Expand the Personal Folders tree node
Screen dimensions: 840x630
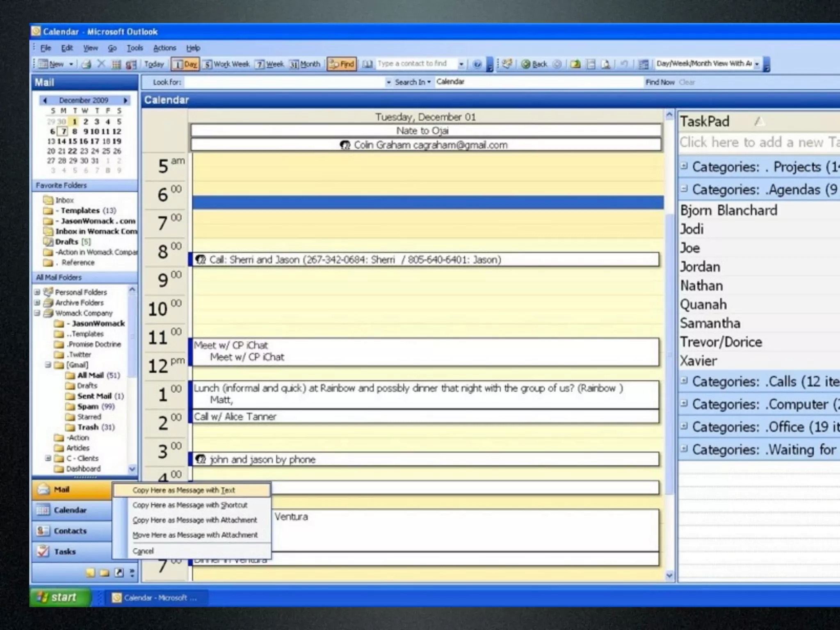click(x=37, y=292)
